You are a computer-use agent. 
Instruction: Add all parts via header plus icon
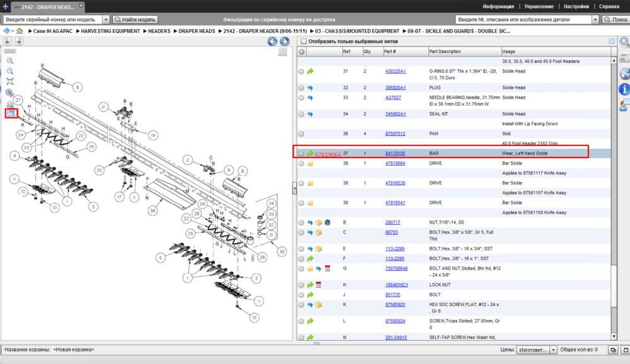pos(302,52)
